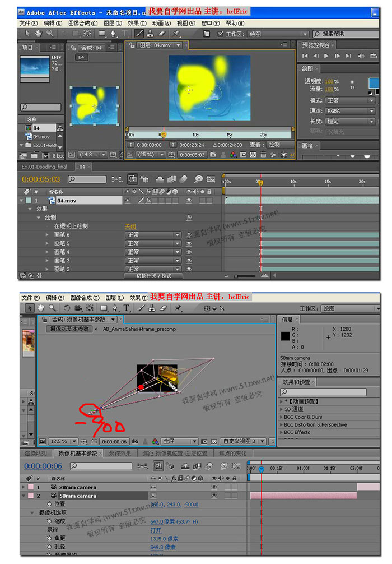Select the Hand tool in upper window toolbar

pos(39,34)
